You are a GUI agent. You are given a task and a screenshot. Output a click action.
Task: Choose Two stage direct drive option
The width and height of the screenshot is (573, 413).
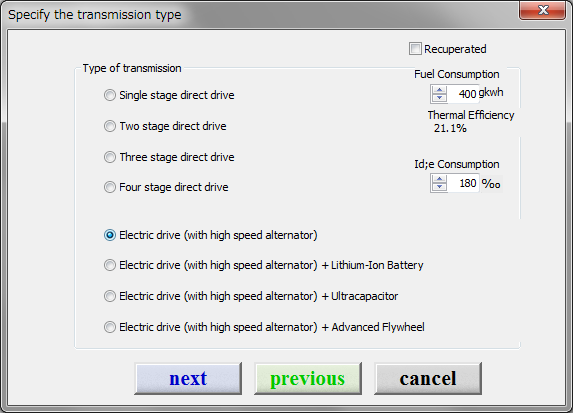pos(110,126)
